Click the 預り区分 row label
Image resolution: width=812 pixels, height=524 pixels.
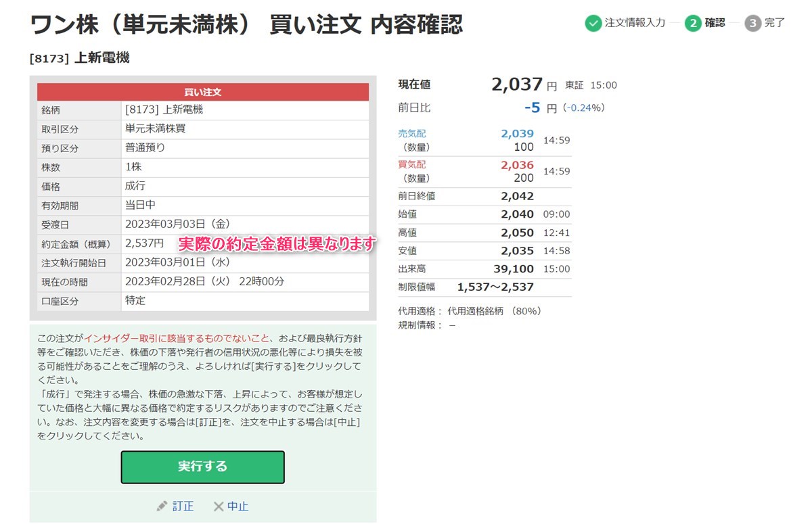tap(60, 148)
